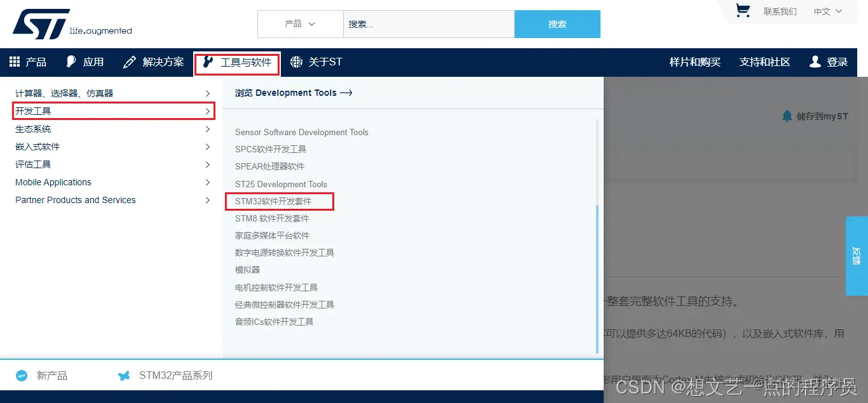Image resolution: width=868 pixels, height=403 pixels.
Task: Click the grid icon beside 产品
Action: pyautogui.click(x=14, y=62)
